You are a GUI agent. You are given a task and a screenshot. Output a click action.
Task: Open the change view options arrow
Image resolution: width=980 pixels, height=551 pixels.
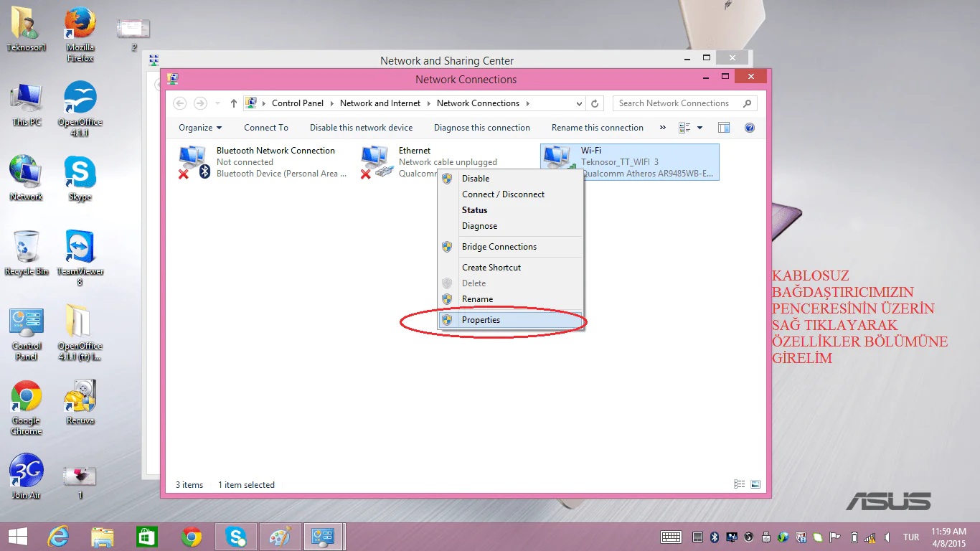coord(699,128)
